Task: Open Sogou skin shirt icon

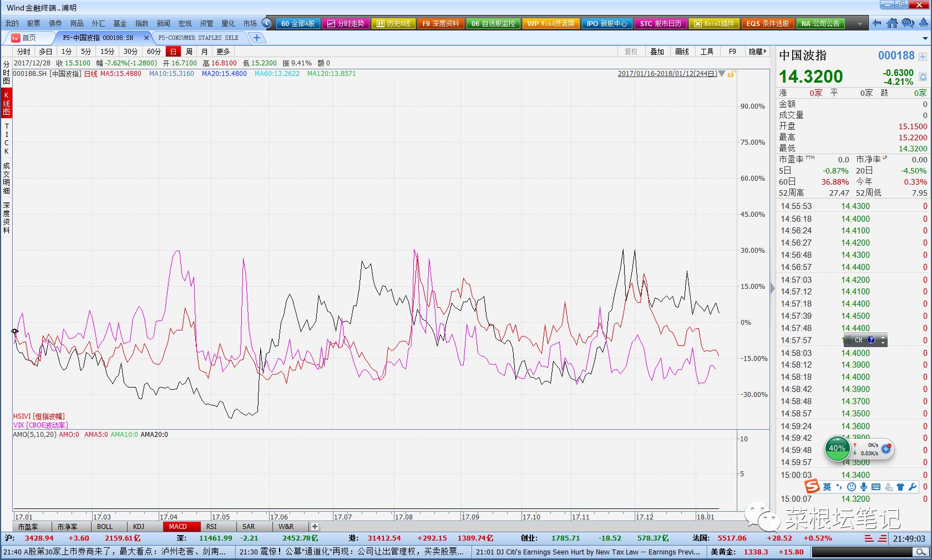Action: (x=900, y=487)
